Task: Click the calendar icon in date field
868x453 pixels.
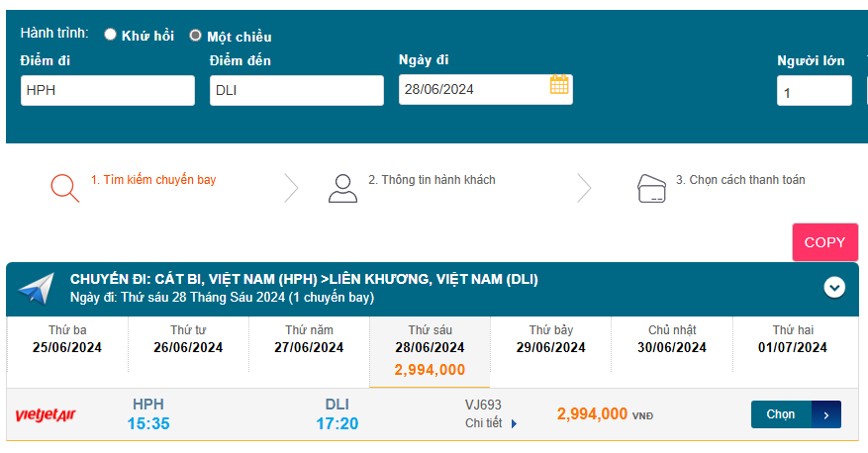Action: coord(559,86)
